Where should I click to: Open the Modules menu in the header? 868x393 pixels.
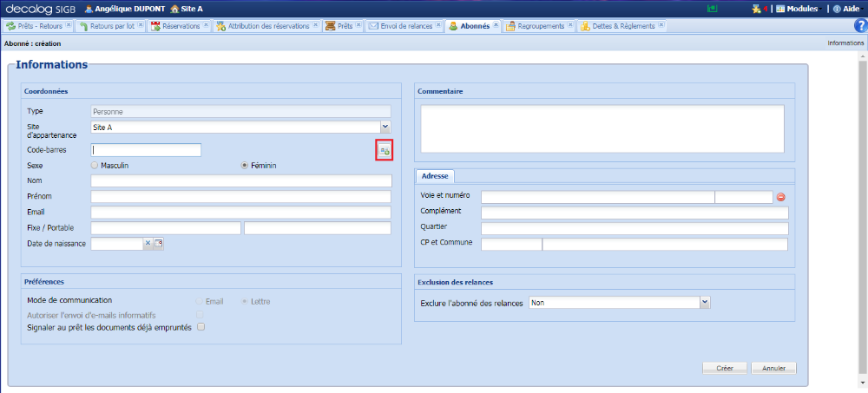(x=796, y=8)
